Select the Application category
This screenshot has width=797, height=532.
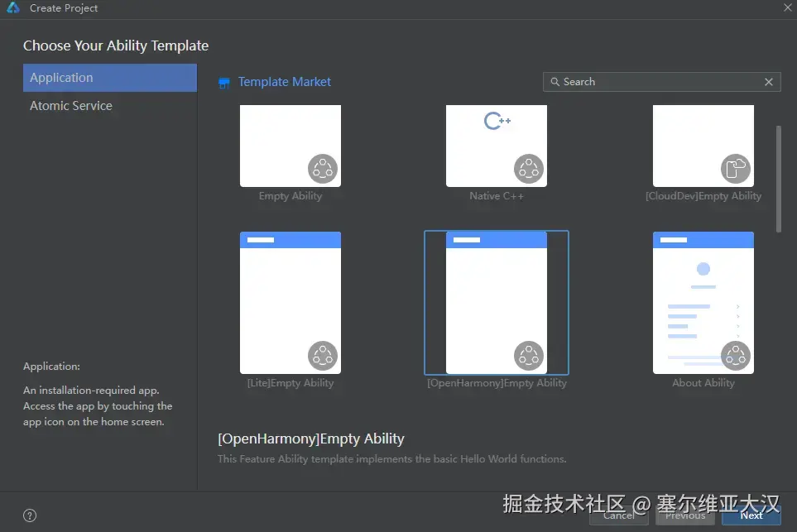110,78
